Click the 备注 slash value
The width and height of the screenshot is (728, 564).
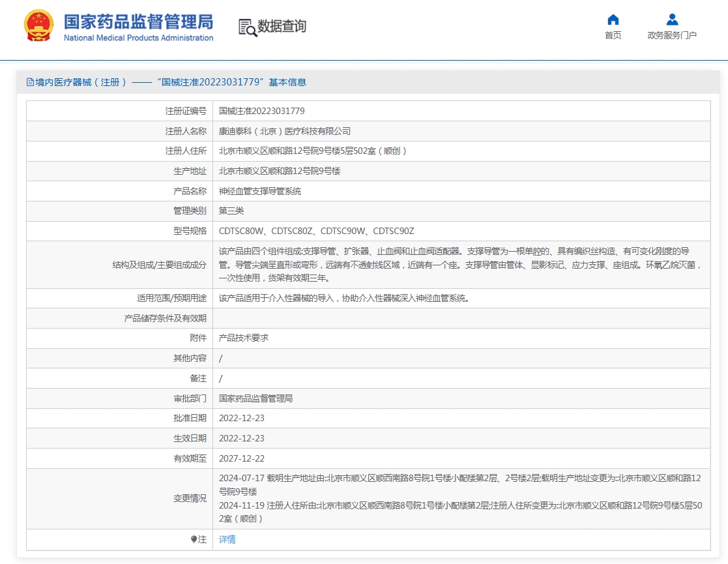(220, 379)
